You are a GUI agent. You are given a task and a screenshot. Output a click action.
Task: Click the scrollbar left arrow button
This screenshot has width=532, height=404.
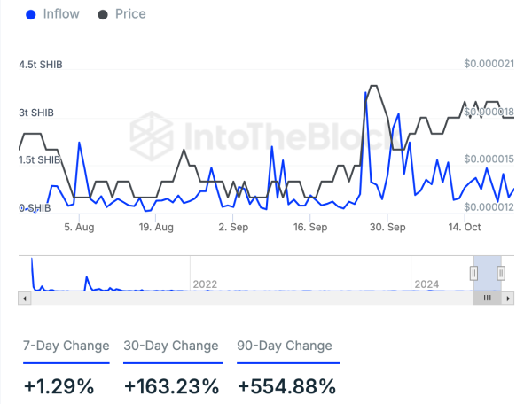tap(25, 299)
